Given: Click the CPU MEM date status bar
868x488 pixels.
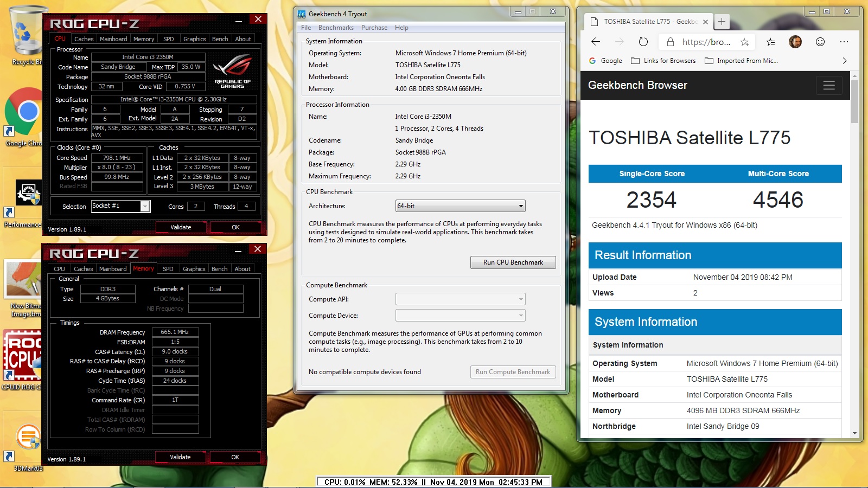Looking at the screenshot, I should point(433,482).
